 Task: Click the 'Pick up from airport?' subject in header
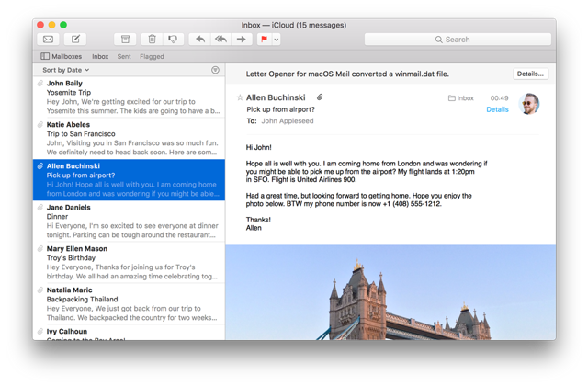280,109
